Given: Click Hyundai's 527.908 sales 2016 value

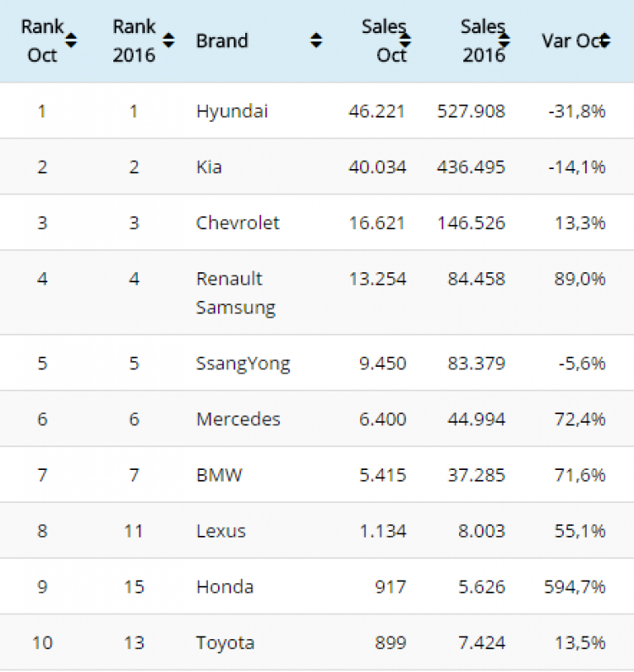Looking at the screenshot, I should 471,112.
